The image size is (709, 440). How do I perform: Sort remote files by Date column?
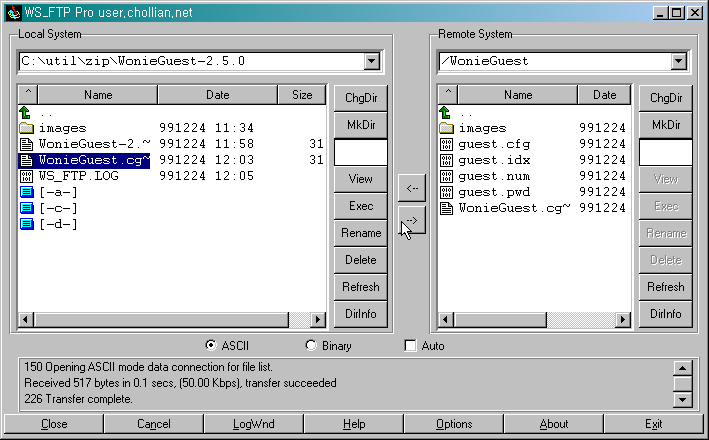(604, 95)
